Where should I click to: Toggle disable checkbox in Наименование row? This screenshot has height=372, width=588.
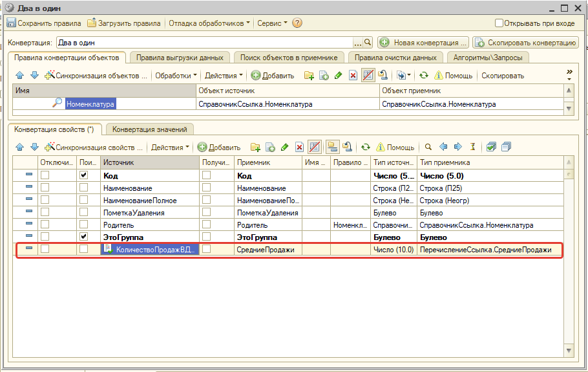pyautogui.click(x=45, y=188)
